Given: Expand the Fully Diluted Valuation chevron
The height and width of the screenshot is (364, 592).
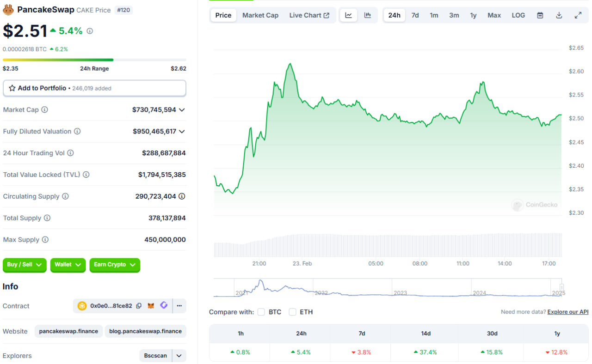Looking at the screenshot, I should pyautogui.click(x=182, y=131).
